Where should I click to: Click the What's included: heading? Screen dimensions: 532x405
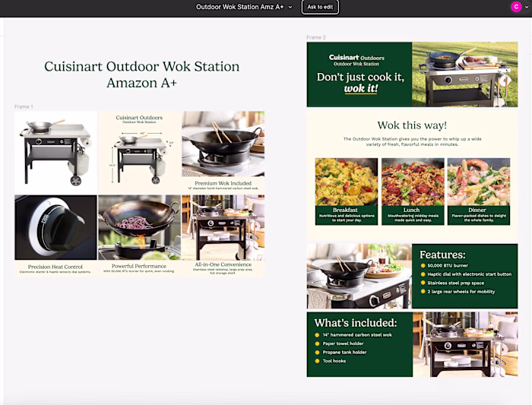point(355,323)
